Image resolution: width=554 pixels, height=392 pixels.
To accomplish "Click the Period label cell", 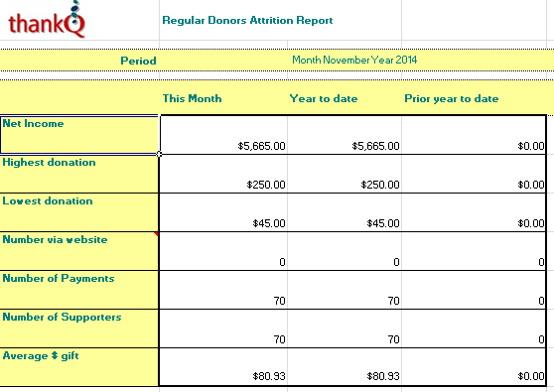I will tap(79, 61).
